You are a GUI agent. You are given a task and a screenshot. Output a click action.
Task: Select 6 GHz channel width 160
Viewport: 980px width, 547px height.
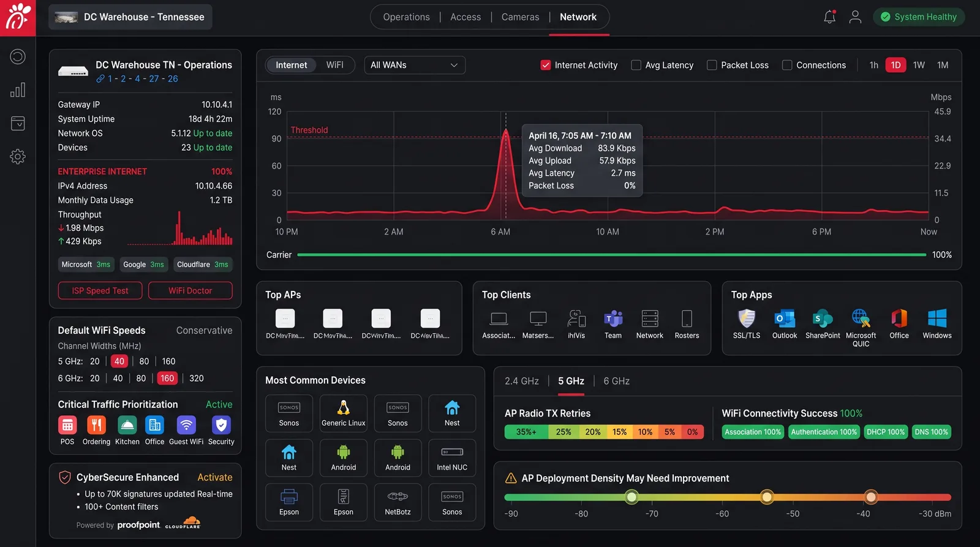pyautogui.click(x=167, y=379)
